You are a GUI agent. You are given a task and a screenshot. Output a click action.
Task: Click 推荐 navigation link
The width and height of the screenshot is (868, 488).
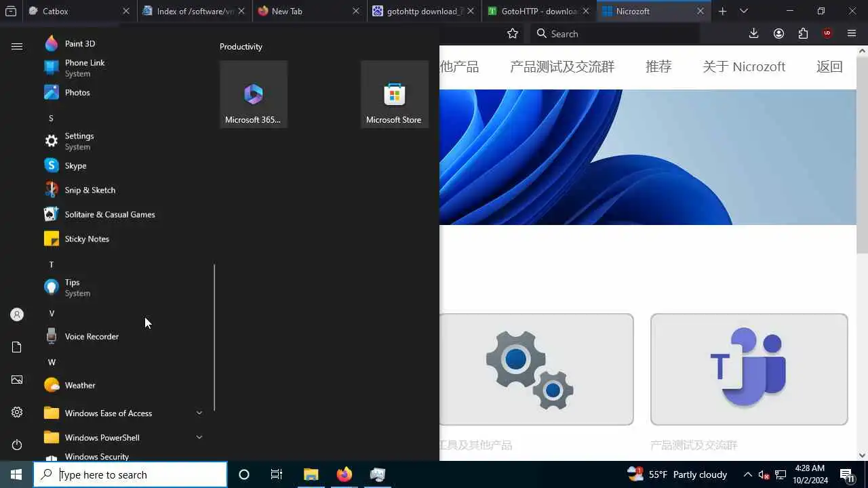click(x=658, y=66)
